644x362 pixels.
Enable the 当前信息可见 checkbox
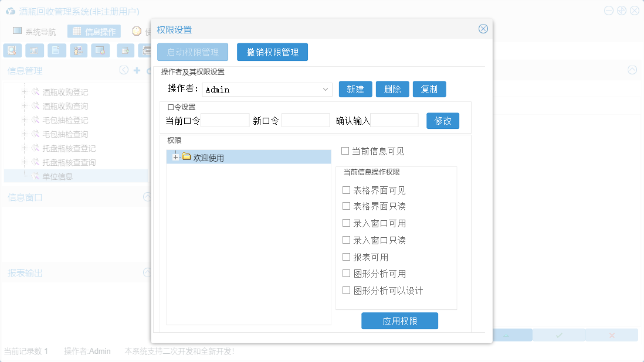(x=345, y=151)
